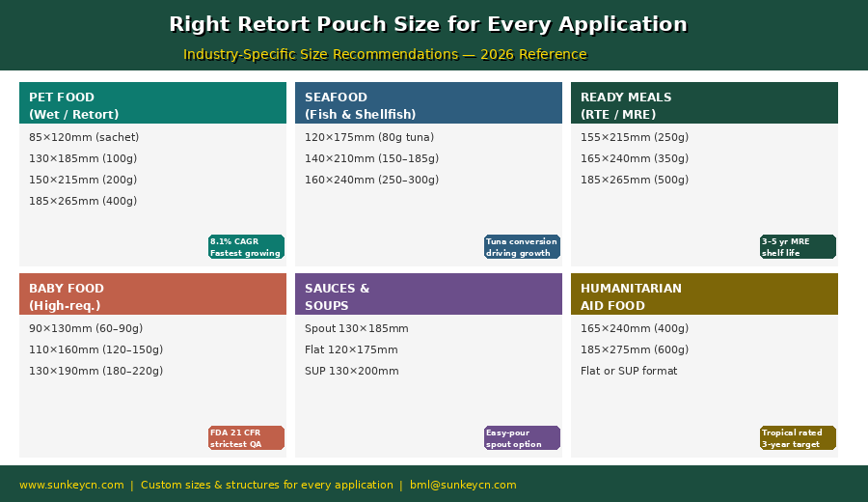Click the bml@sunkeycn.com email address
The image size is (868, 502).
coord(463,485)
